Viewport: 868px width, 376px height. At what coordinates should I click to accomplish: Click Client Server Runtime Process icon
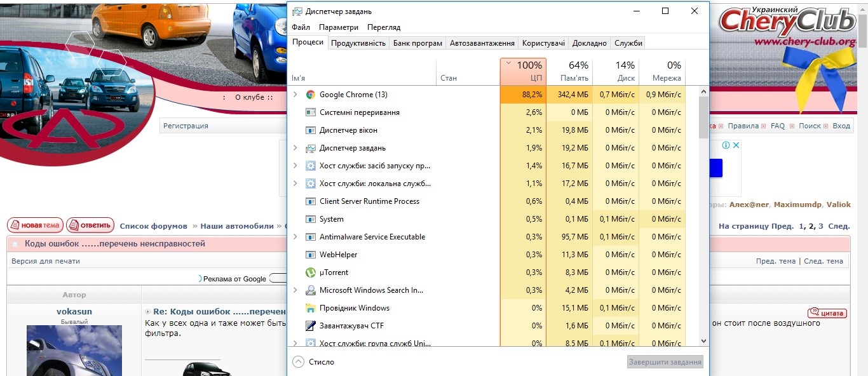(x=310, y=201)
